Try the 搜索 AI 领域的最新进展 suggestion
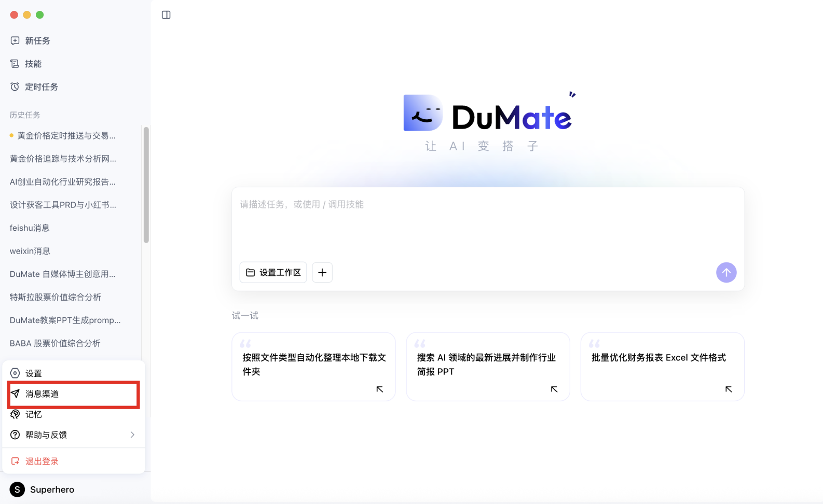The image size is (823, 504). [488, 367]
